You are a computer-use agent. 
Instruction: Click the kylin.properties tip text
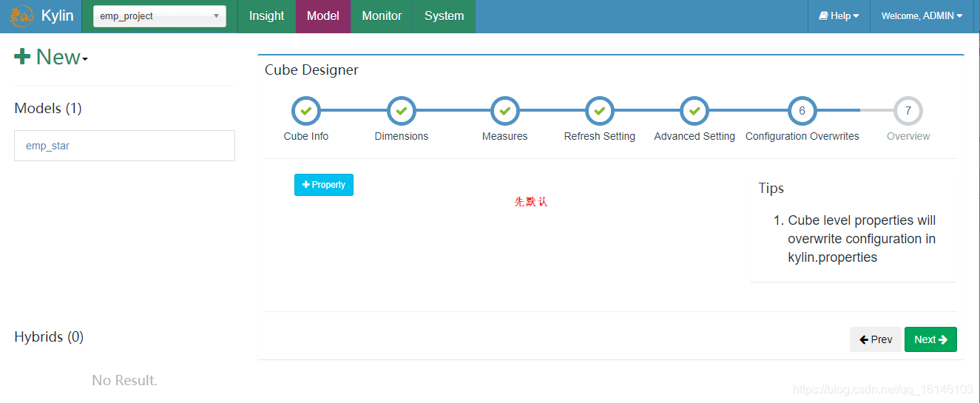pyautogui.click(x=832, y=257)
